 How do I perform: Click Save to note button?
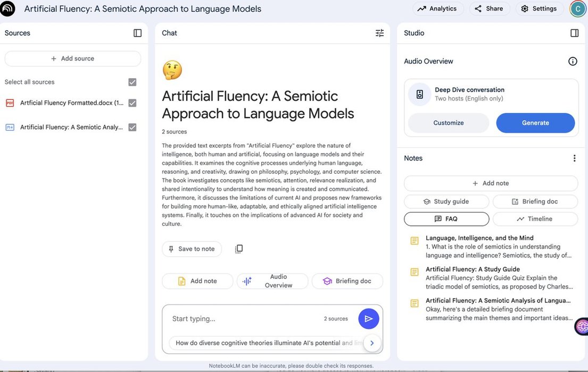point(192,249)
